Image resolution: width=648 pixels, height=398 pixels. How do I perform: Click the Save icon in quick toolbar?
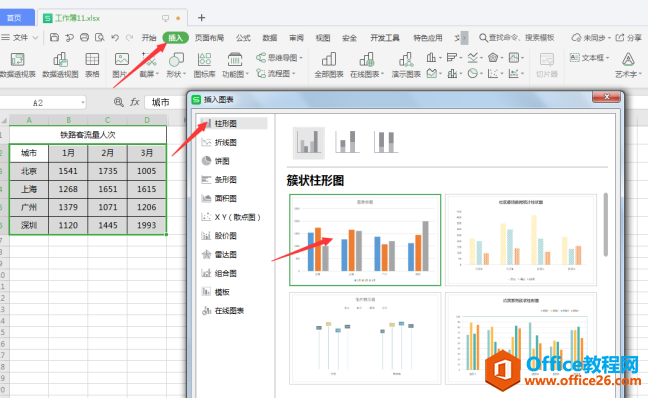coord(54,38)
